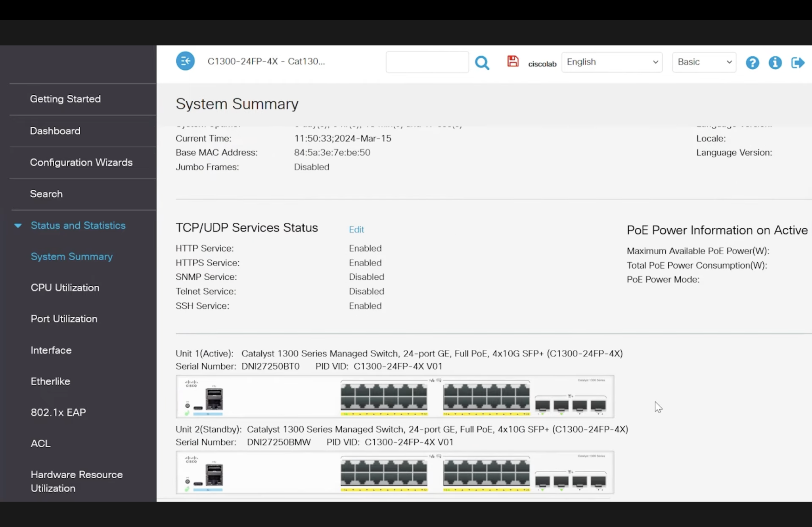Open the help question mark icon
Screen dimensions: 812x527
point(752,63)
